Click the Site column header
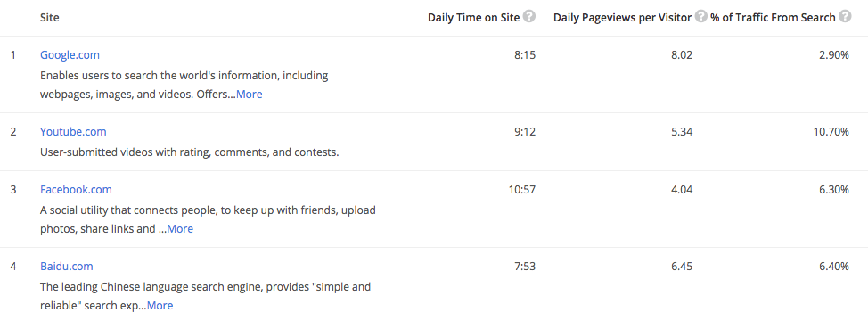The image size is (868, 321). (x=50, y=18)
